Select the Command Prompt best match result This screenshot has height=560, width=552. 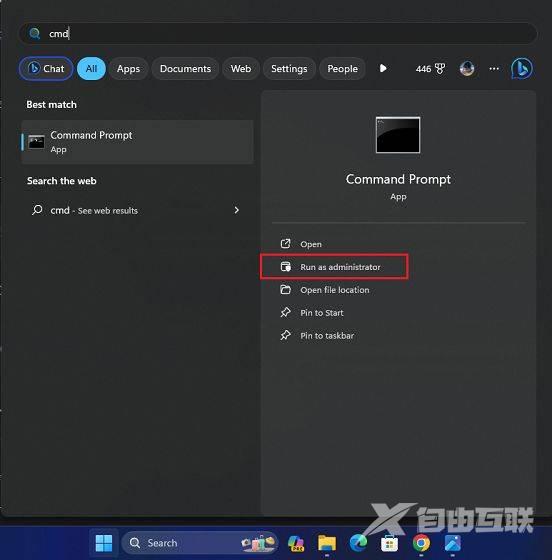pos(137,142)
